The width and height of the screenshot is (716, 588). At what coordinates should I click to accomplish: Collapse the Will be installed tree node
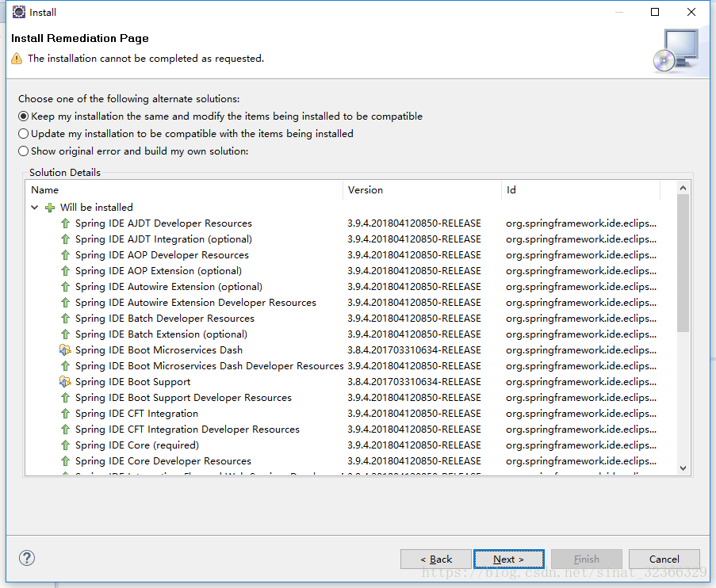click(35, 208)
